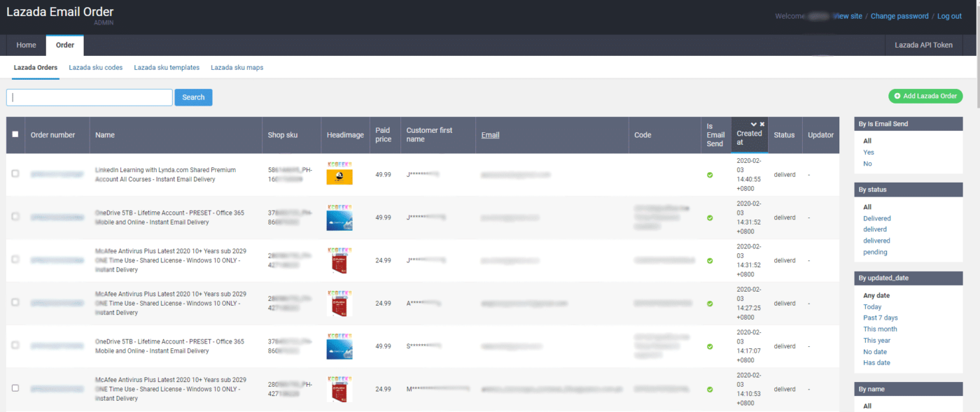This screenshot has height=412, width=980.
Task: Open the Change password link
Action: (x=899, y=16)
